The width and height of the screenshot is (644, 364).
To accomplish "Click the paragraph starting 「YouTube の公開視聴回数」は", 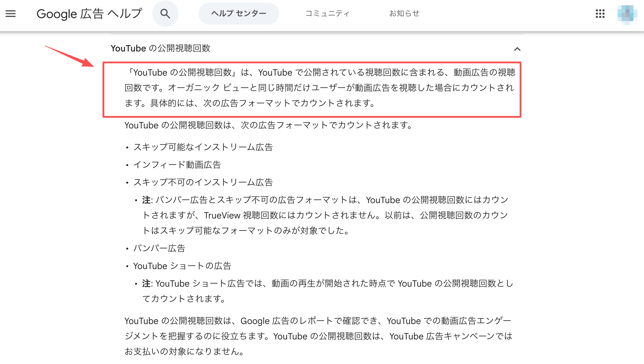I will [320, 88].
